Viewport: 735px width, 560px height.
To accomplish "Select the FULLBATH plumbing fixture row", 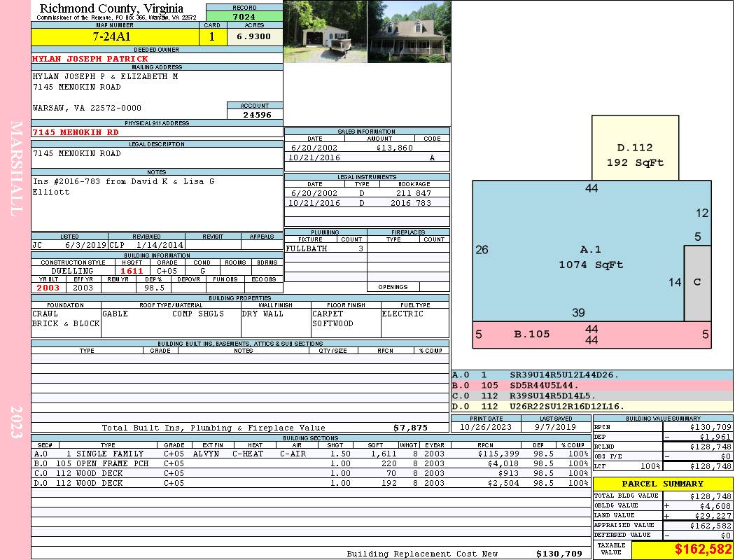I will (x=325, y=248).
